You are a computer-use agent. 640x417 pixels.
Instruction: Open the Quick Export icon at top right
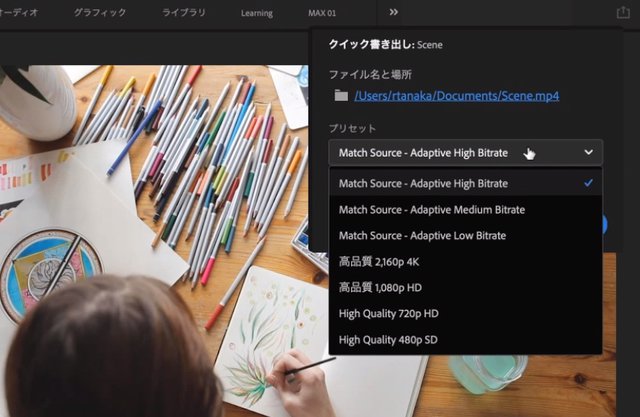coord(624,13)
